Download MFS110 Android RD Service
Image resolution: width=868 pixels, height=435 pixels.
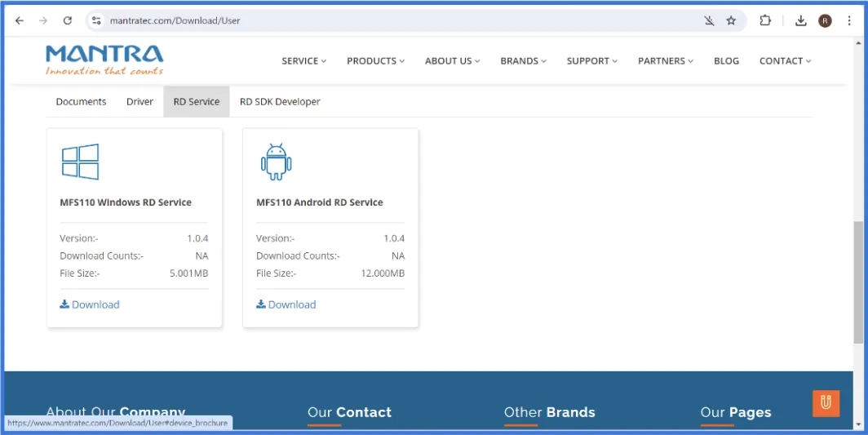(x=286, y=304)
